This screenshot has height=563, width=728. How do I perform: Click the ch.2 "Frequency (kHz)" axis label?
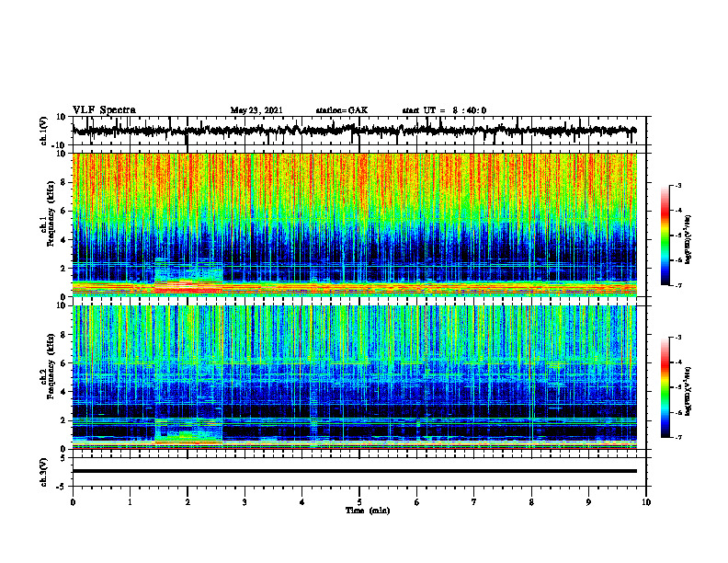51,366
